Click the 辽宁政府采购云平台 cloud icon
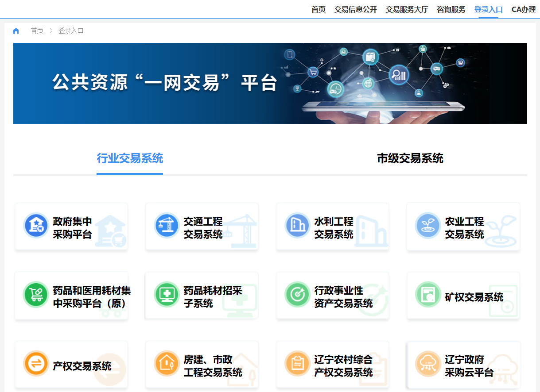Screen dimensions: 540x392 tap(428, 365)
